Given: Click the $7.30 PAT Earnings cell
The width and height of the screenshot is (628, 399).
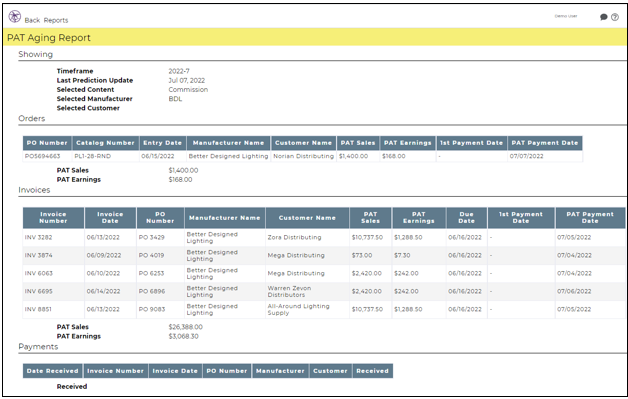Looking at the screenshot, I should [x=419, y=255].
